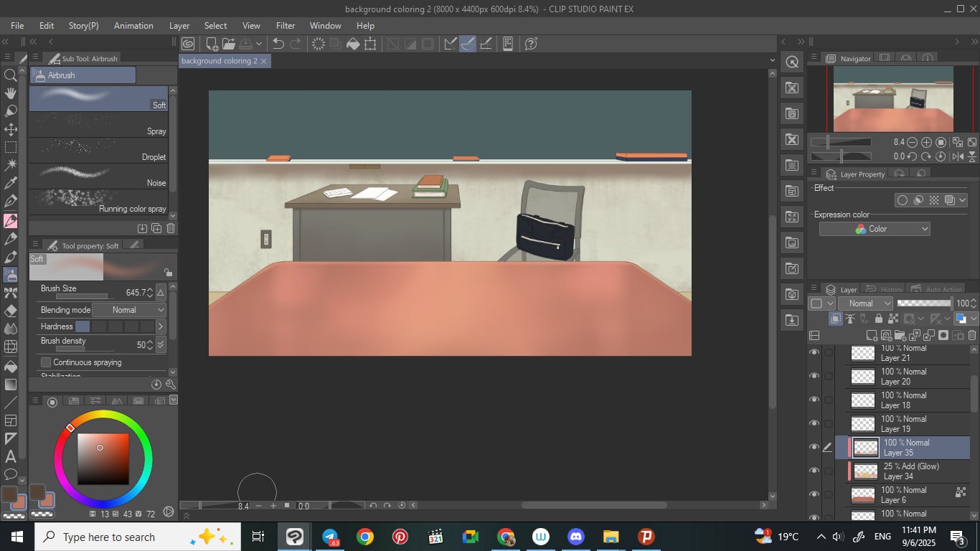Choose the Spray airbrush sub tool
The height and width of the screenshot is (551, 980).
pos(99,125)
